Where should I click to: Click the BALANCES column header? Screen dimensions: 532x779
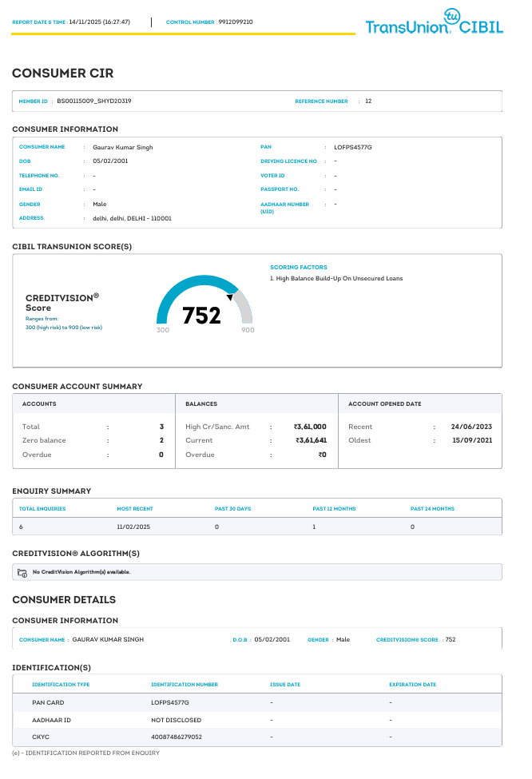click(x=201, y=404)
